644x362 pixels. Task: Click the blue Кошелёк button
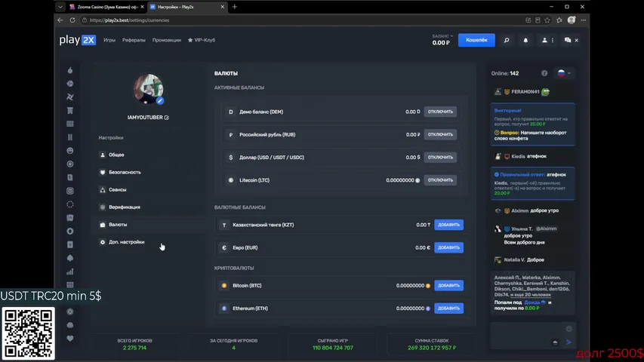(476, 40)
